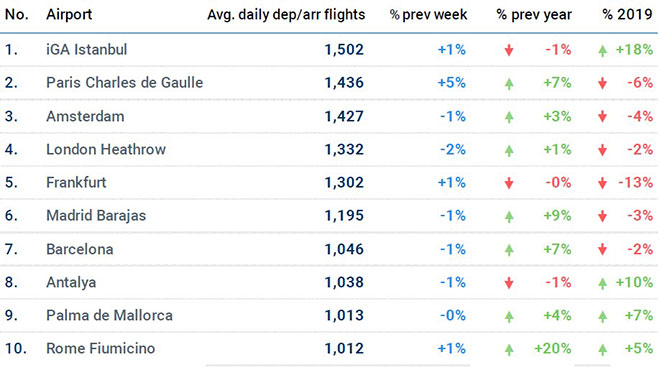
Task: Click red 2019 arrow in London Heathrow row
Action: pos(603,150)
